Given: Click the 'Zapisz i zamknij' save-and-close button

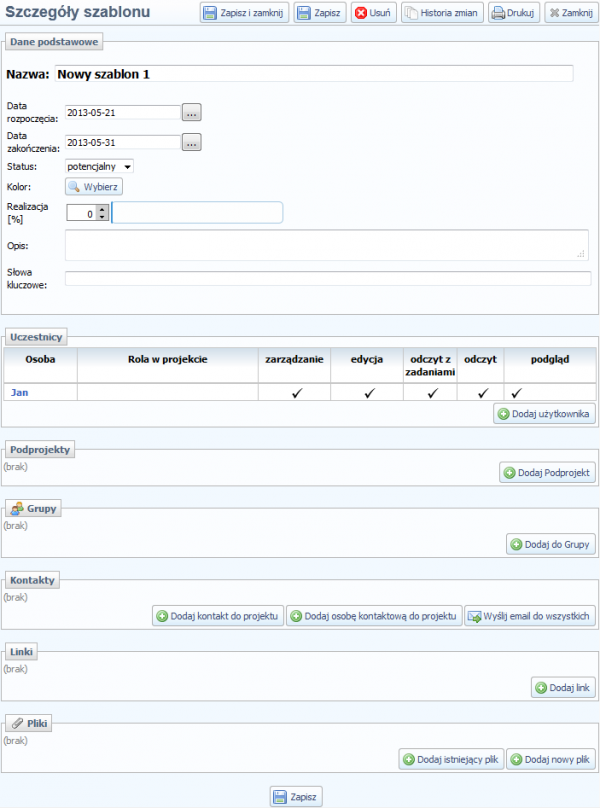Looking at the screenshot, I should click(x=244, y=13).
